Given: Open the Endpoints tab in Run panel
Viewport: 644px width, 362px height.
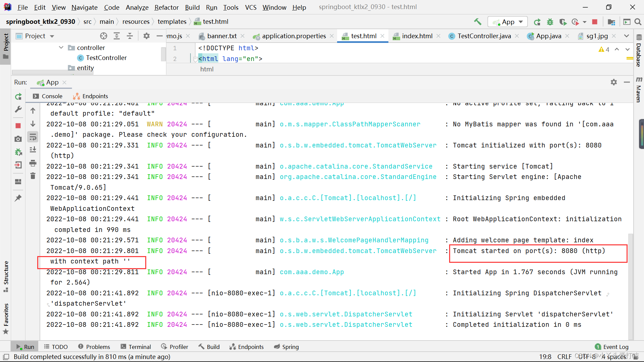Looking at the screenshot, I should point(91,96).
